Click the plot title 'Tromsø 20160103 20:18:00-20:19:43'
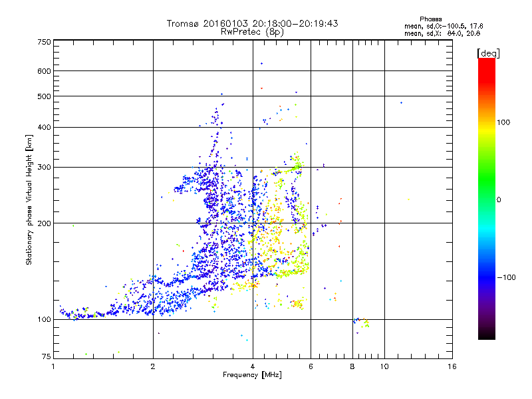This screenshot has width=532, height=399. pos(252,23)
